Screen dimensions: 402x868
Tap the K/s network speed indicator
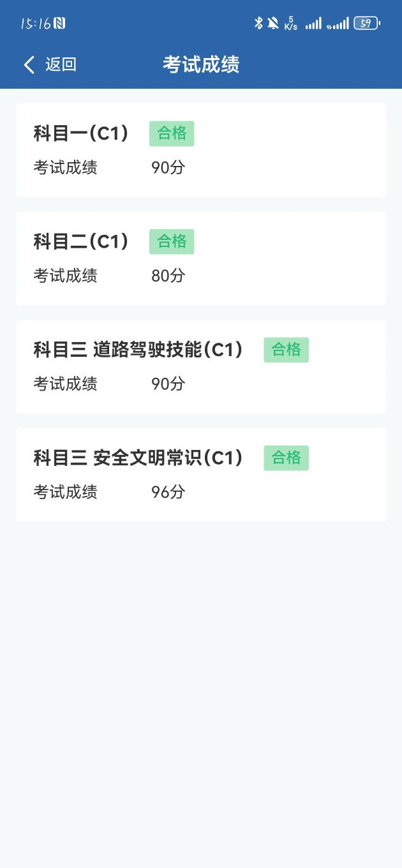291,24
